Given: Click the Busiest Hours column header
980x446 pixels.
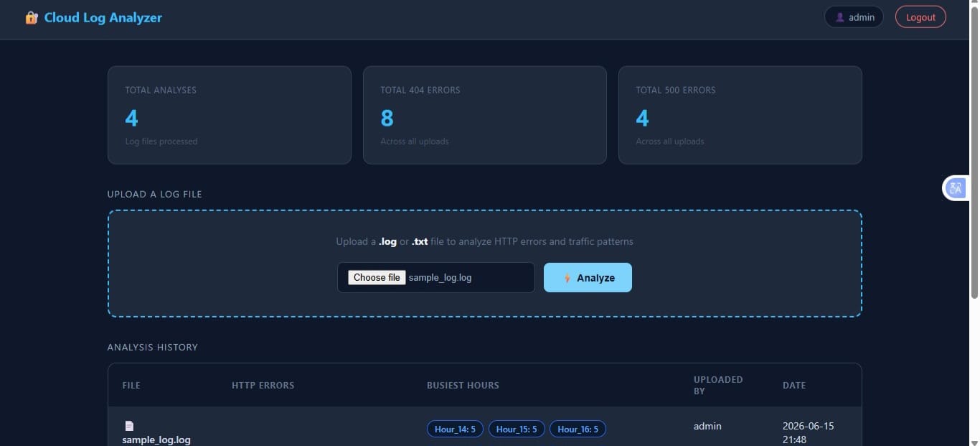Looking at the screenshot, I should 463,385.
